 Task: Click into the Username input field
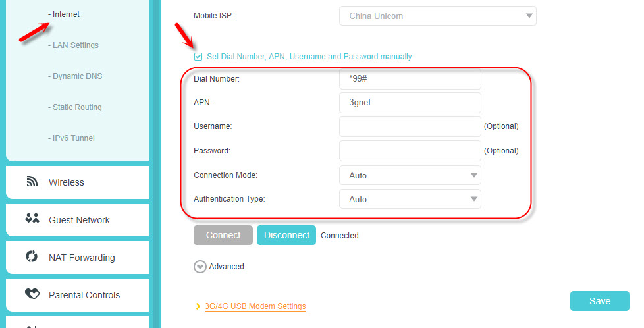point(410,126)
